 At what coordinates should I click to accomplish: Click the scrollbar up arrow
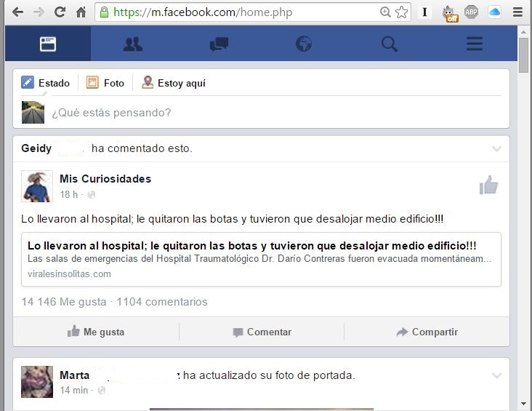(x=523, y=32)
